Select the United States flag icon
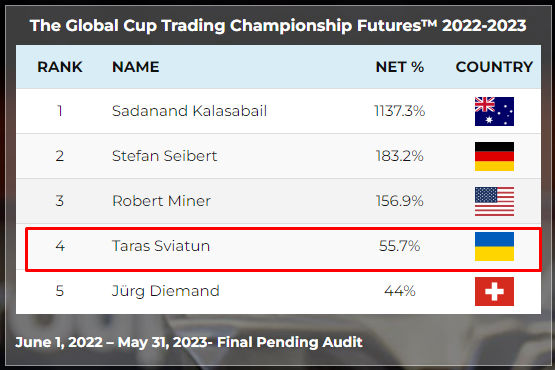The width and height of the screenshot is (555, 370). (x=494, y=201)
